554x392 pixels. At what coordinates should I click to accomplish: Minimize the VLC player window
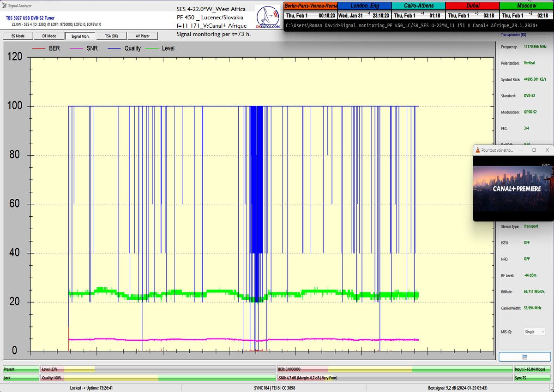click(x=521, y=150)
